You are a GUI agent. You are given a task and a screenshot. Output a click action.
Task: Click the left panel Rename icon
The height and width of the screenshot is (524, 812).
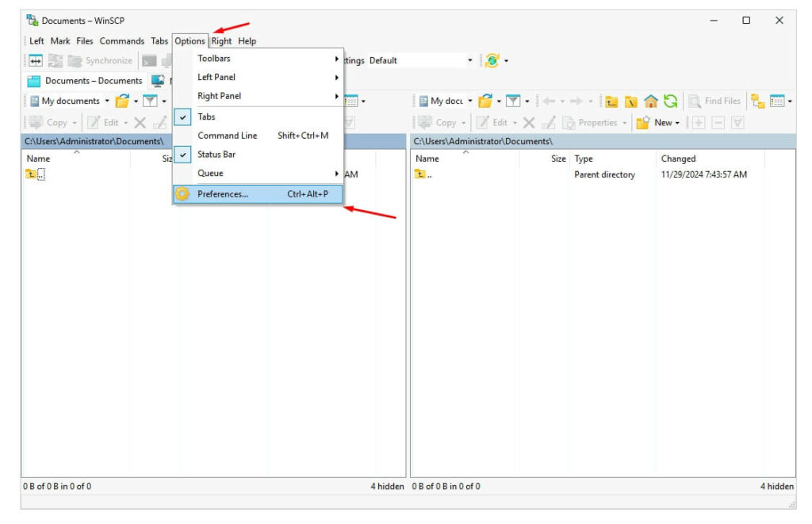tap(160, 123)
